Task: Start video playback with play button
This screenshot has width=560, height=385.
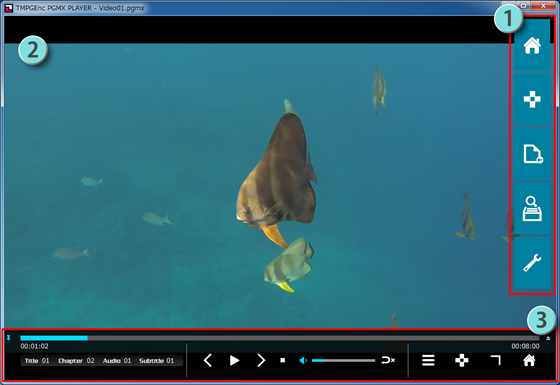Action: click(x=234, y=360)
